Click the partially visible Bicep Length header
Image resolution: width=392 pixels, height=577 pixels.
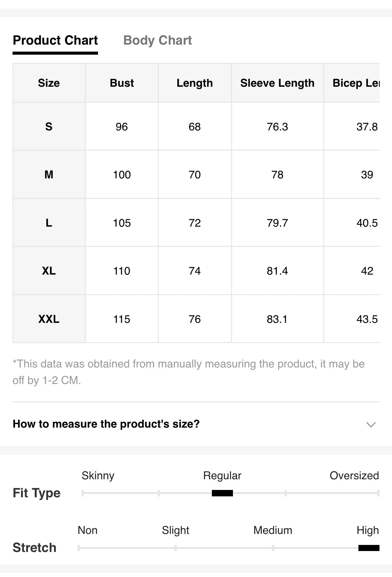(356, 83)
